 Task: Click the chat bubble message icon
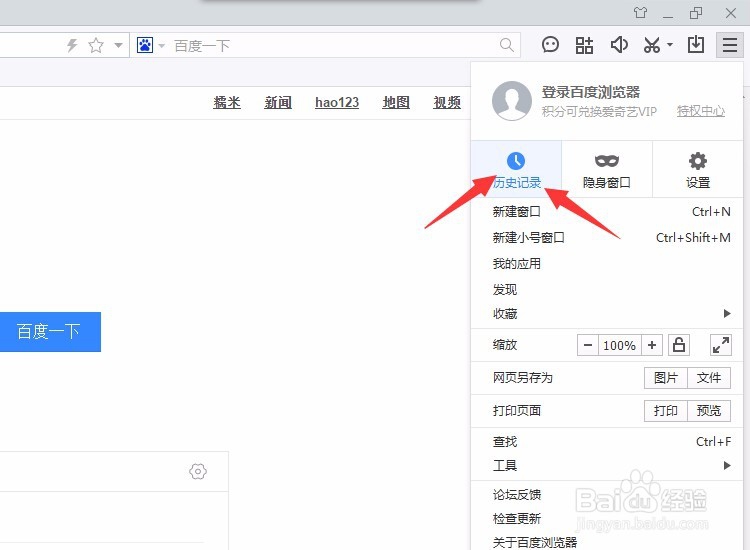tap(550, 45)
